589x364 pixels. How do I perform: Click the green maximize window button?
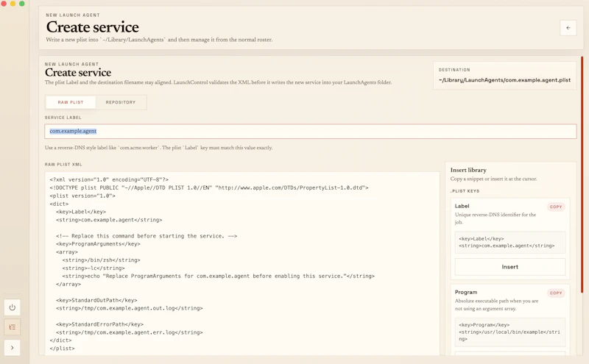(x=22, y=4)
